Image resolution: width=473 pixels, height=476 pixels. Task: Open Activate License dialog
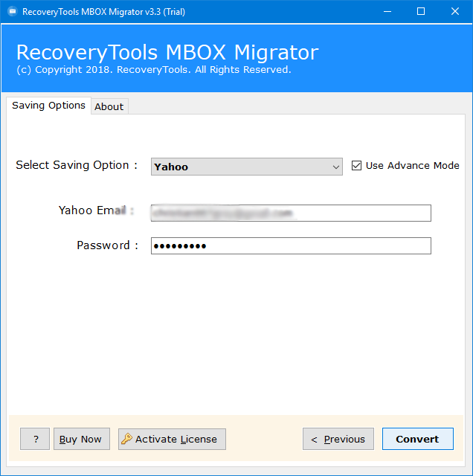[172, 439]
